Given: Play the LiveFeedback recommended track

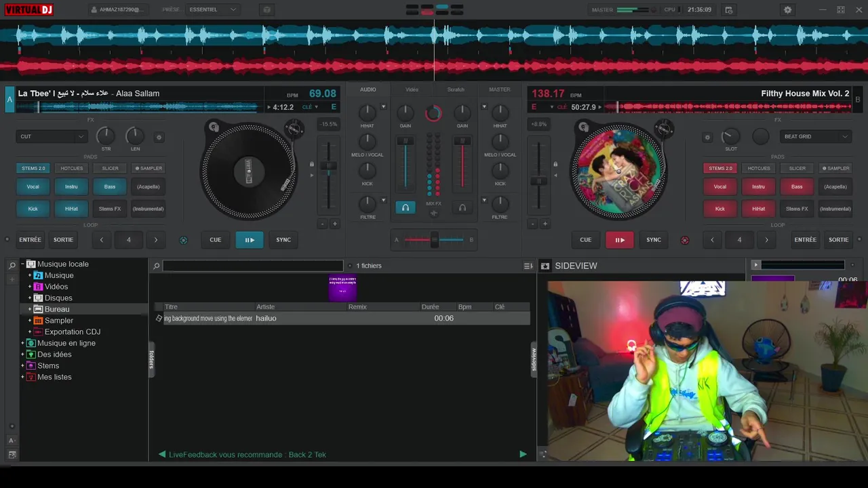Looking at the screenshot, I should coord(523,454).
